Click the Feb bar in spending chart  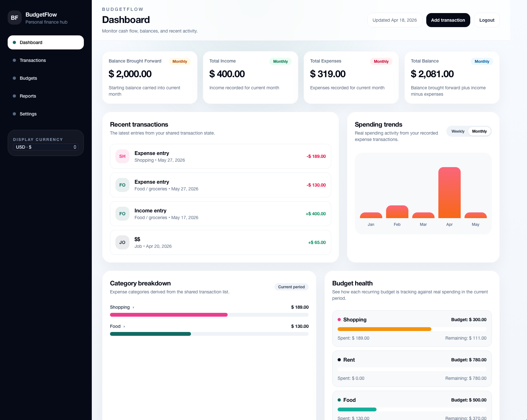coord(397,212)
